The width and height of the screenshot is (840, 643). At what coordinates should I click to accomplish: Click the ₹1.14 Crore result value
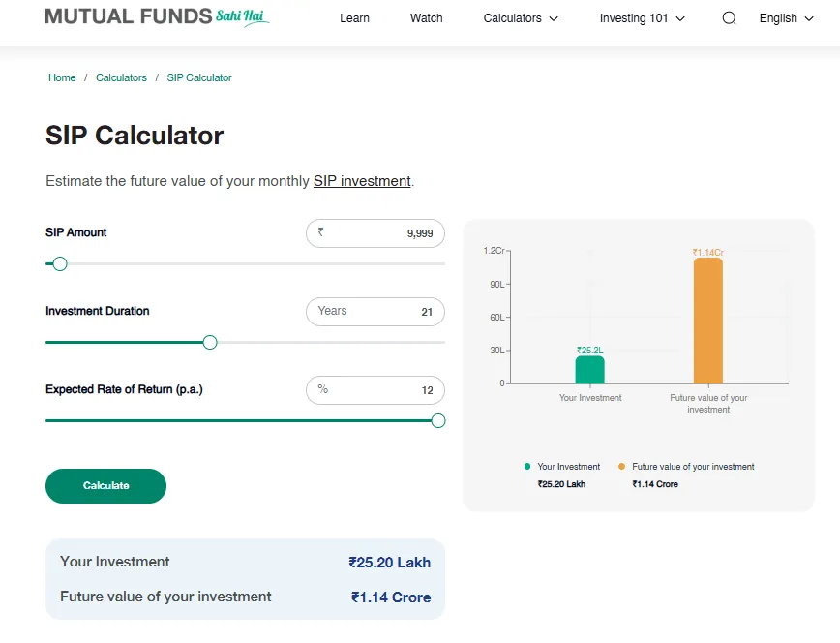(x=391, y=597)
